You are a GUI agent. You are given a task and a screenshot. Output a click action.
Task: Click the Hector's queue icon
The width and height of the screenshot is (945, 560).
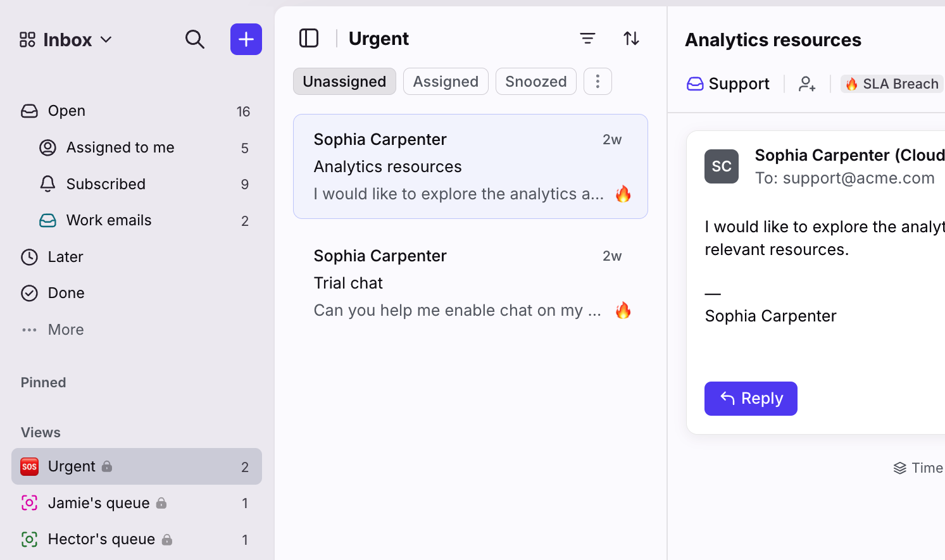(x=30, y=539)
